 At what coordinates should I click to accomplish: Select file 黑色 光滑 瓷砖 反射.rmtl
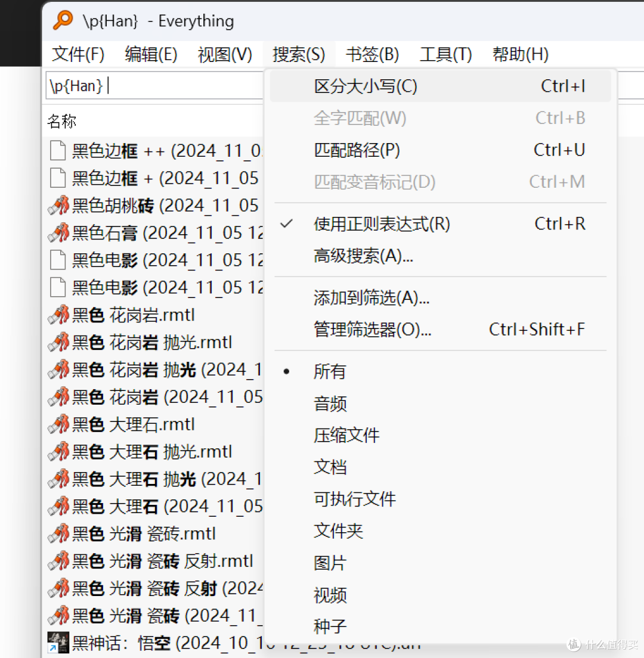[x=162, y=561]
